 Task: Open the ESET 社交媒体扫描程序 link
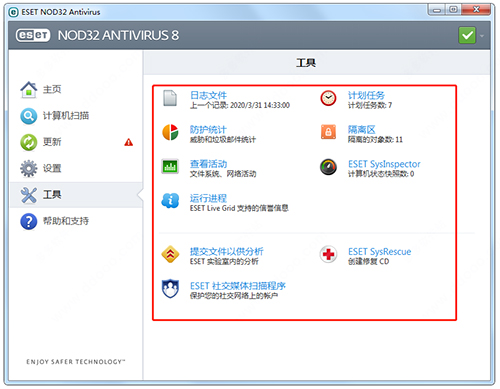(x=238, y=286)
